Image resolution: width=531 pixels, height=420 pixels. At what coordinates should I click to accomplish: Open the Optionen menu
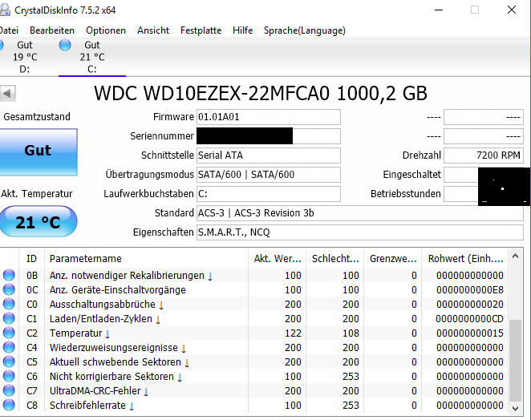click(106, 30)
